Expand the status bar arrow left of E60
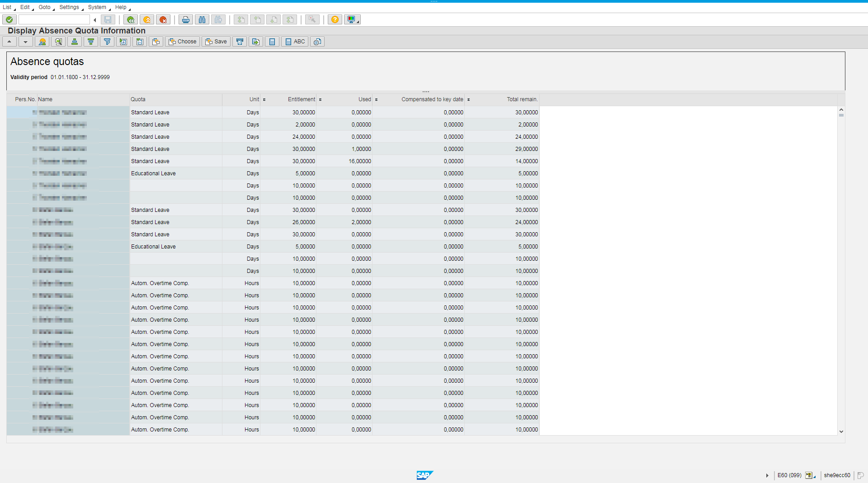Viewport: 868px width, 483px height. 767,475
